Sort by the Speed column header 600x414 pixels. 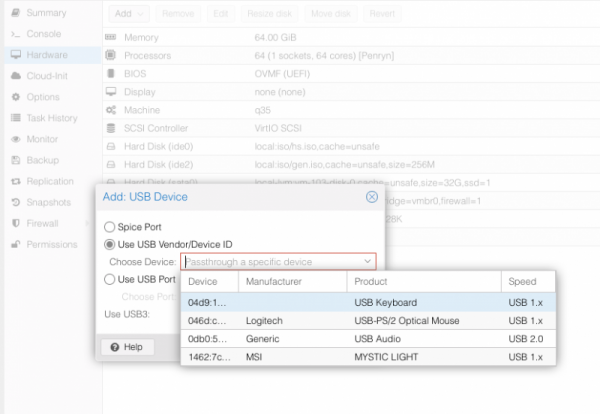click(x=528, y=282)
